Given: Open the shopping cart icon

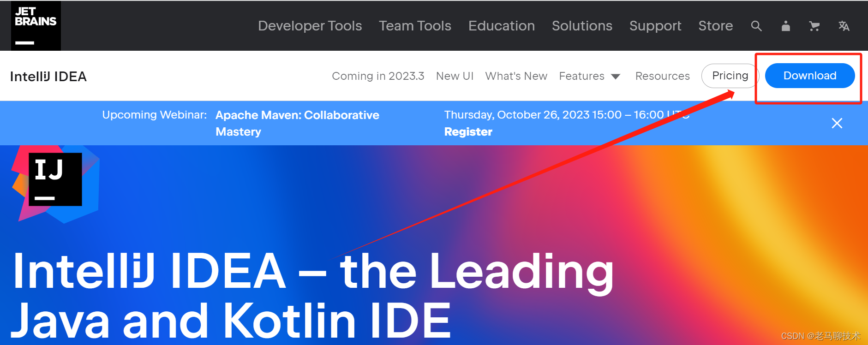Looking at the screenshot, I should 814,26.
